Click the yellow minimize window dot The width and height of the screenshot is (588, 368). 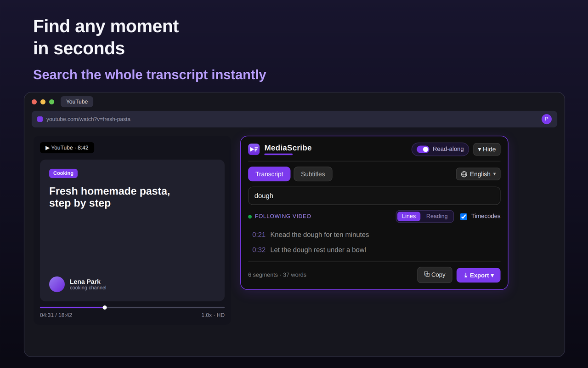point(43,102)
